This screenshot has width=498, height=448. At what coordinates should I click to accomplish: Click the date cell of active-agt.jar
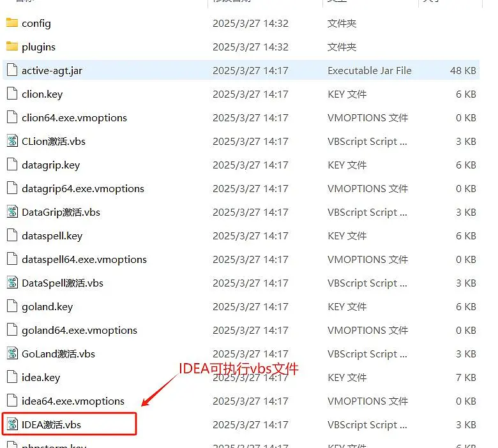click(x=250, y=70)
